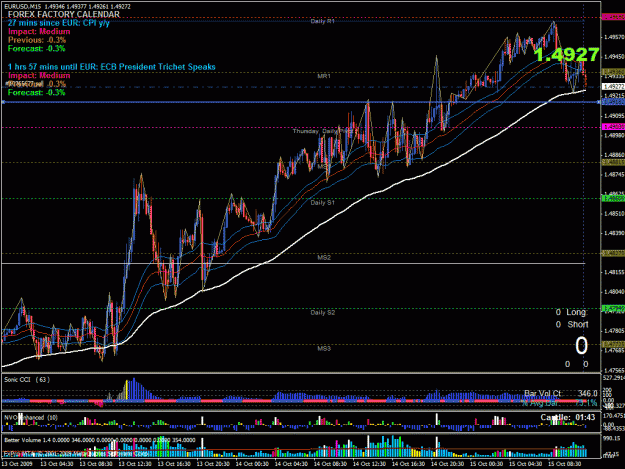This screenshot has height=469, width=625.
Task: Click the '15 Oct 00:30' time axis label
Action: tap(487, 464)
